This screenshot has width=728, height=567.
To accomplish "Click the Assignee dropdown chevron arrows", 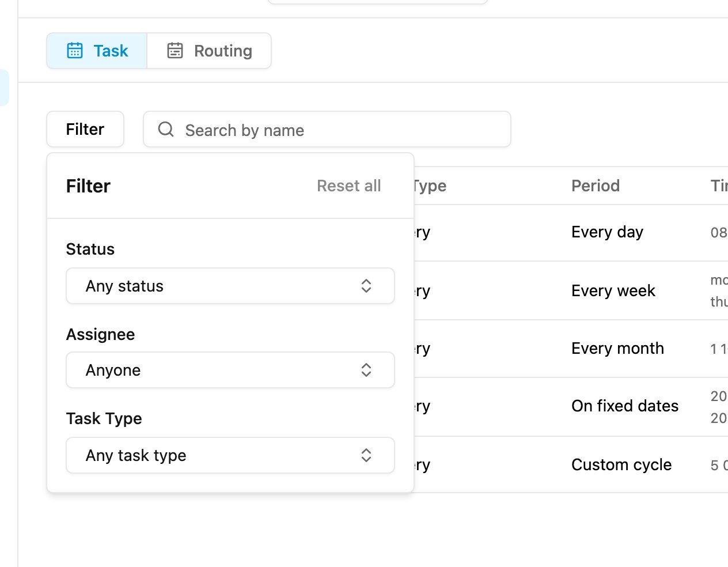I will coord(366,370).
